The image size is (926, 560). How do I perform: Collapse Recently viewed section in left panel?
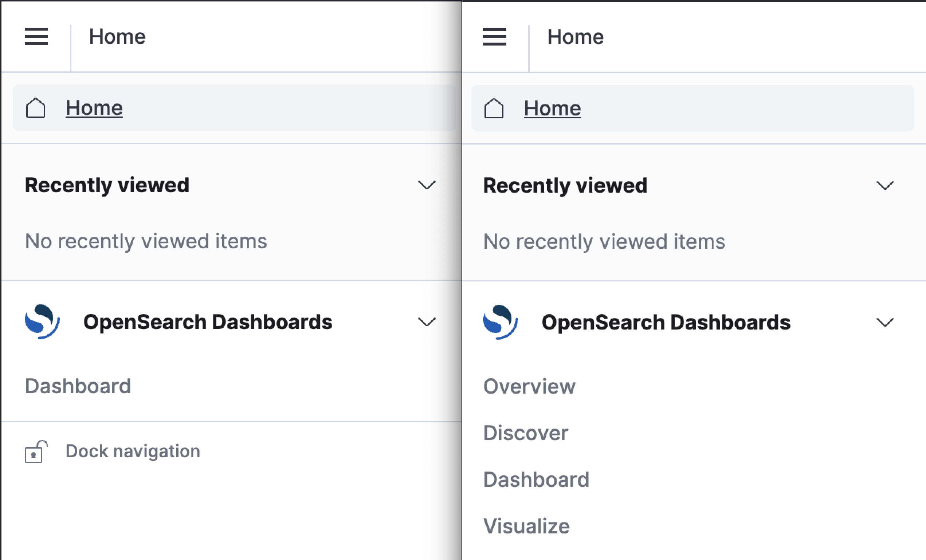(x=427, y=185)
